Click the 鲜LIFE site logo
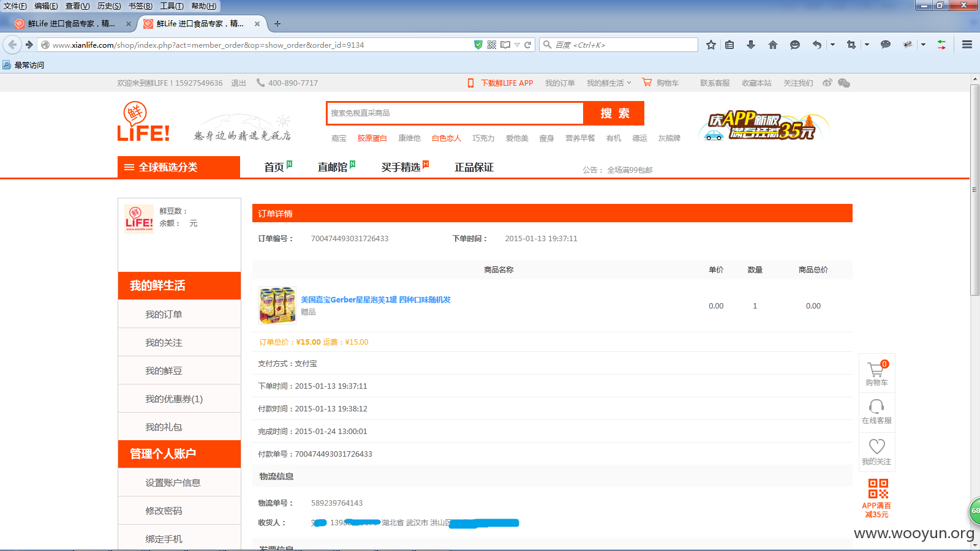This screenshot has width=980, height=551. pyautogui.click(x=143, y=122)
